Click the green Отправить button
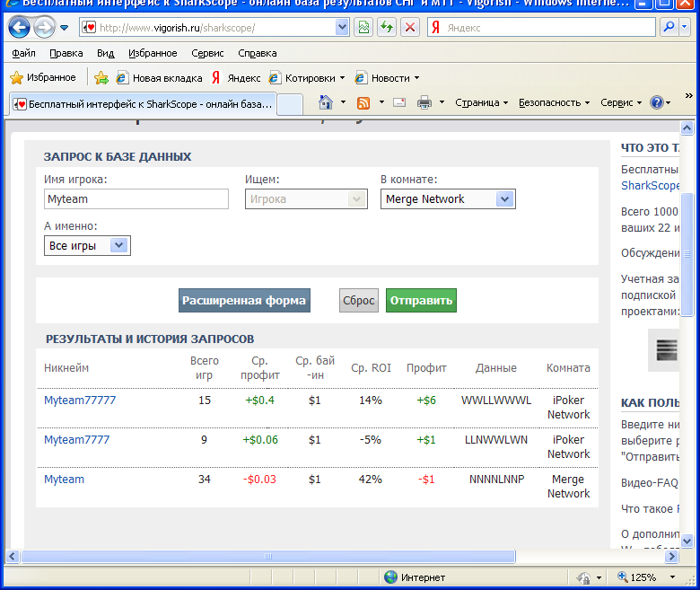 [x=421, y=300]
